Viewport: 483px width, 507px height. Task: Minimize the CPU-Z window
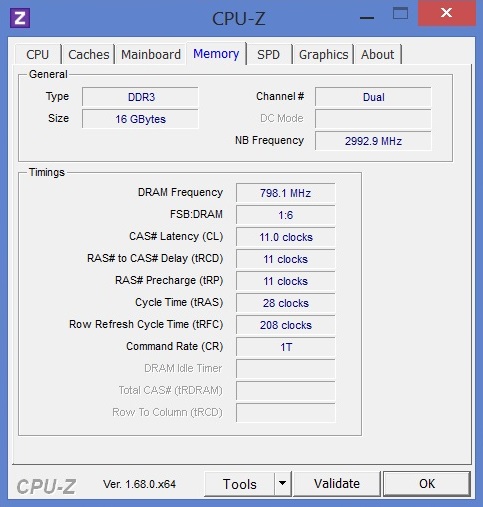367,18
